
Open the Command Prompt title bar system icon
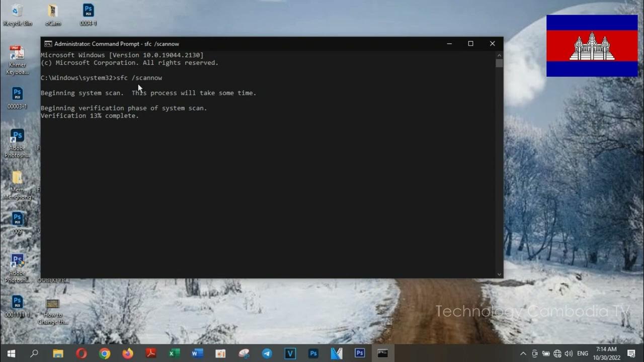click(x=48, y=44)
